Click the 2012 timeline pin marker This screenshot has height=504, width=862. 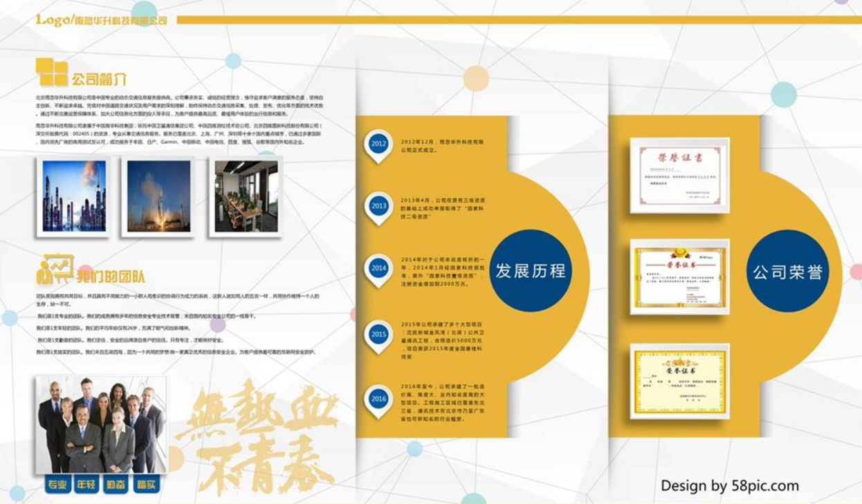tap(377, 143)
